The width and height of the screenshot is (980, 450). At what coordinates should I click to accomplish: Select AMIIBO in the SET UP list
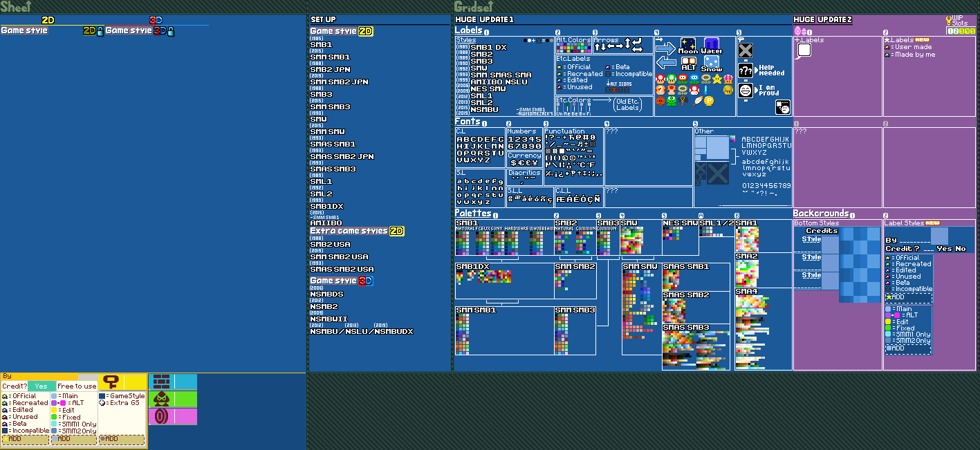pyautogui.click(x=326, y=223)
